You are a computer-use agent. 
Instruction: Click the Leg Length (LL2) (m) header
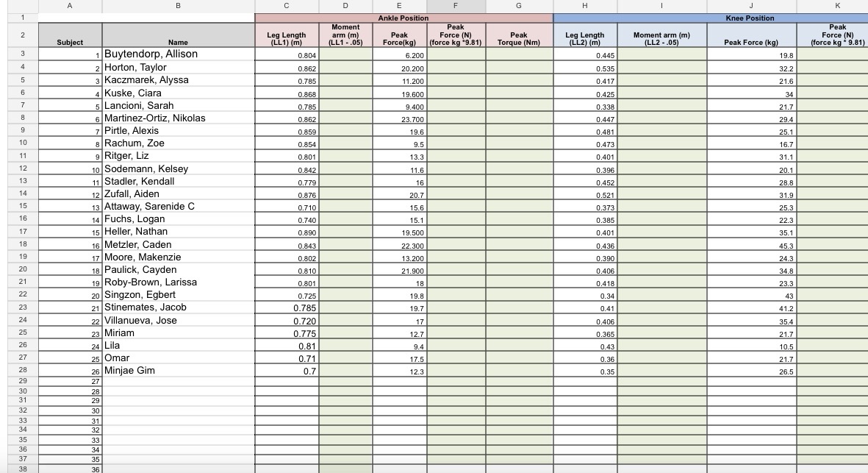[x=585, y=35]
